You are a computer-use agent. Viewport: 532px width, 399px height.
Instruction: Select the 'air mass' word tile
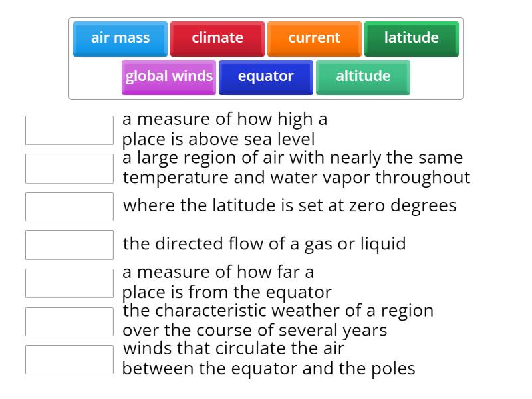click(x=120, y=38)
